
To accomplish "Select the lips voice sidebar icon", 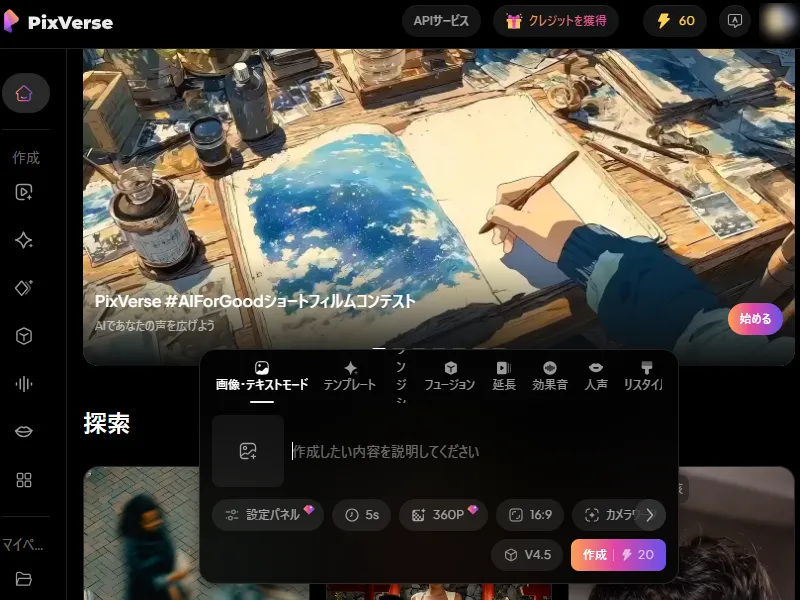I will tap(24, 432).
